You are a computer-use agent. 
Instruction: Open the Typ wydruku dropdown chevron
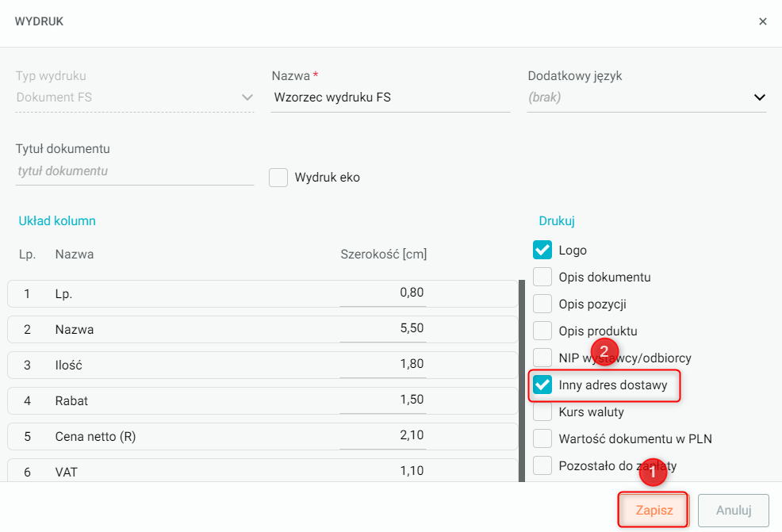point(247,98)
